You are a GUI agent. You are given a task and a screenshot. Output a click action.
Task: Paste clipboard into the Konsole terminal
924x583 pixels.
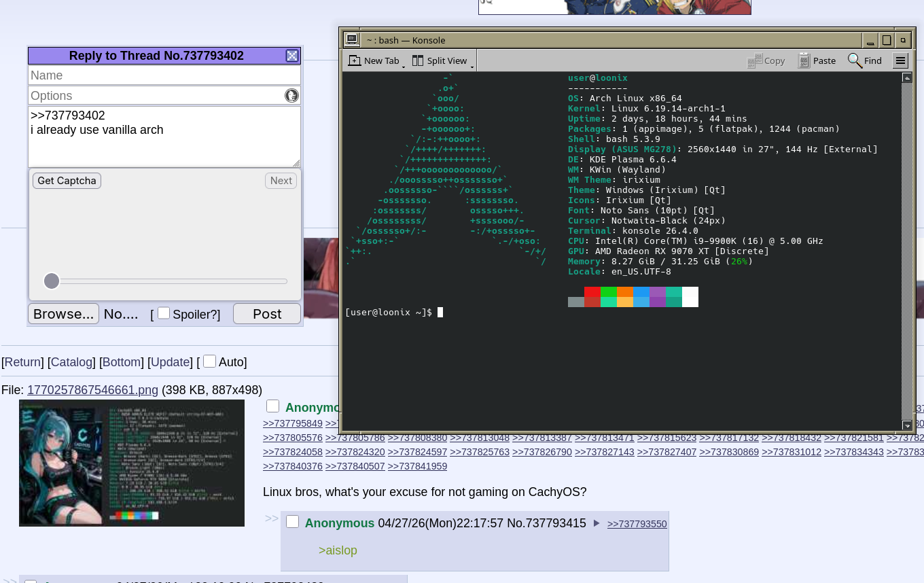[817, 60]
